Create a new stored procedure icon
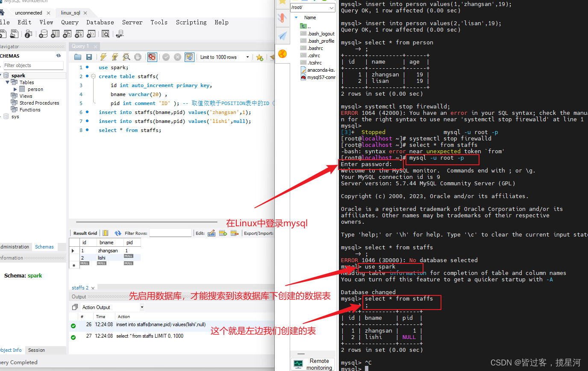This screenshot has height=371, width=588. pyautogui.click(x=79, y=34)
